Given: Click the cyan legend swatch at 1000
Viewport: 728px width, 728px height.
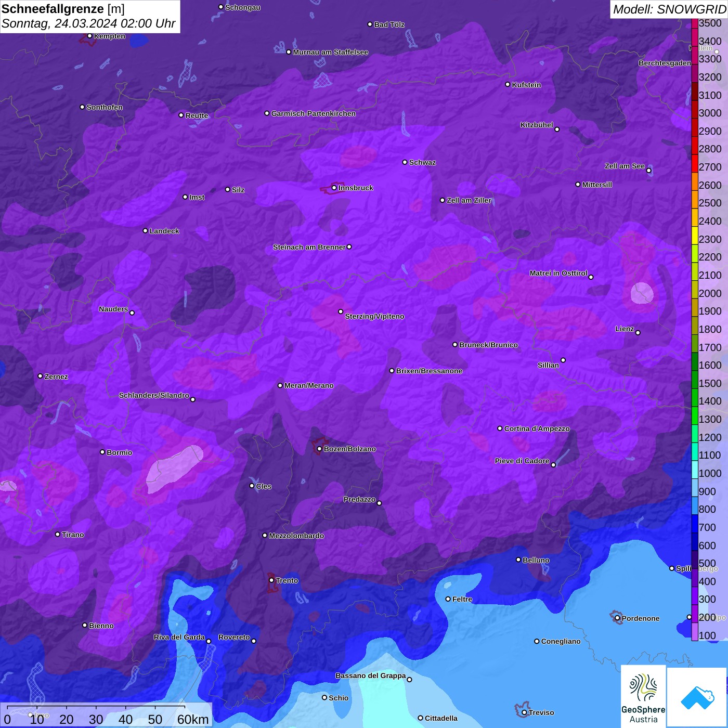Looking at the screenshot, I should point(695,470).
